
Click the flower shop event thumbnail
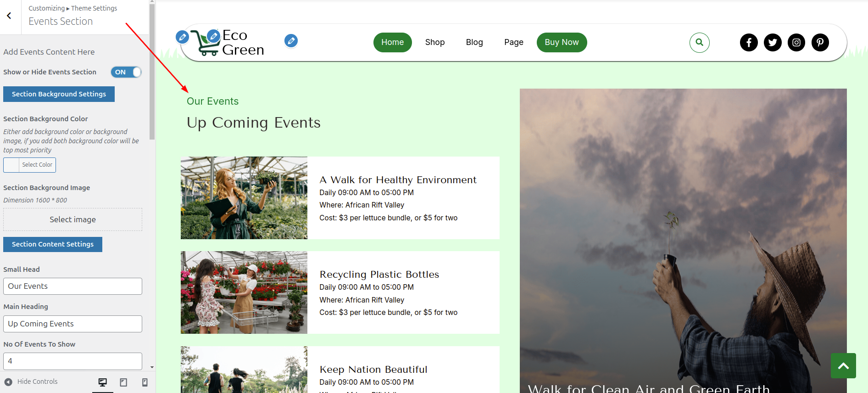(244, 292)
